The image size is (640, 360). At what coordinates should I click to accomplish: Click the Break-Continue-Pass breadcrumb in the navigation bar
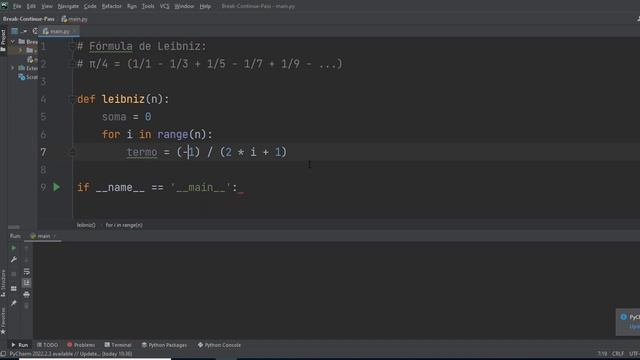pyautogui.click(x=29, y=19)
